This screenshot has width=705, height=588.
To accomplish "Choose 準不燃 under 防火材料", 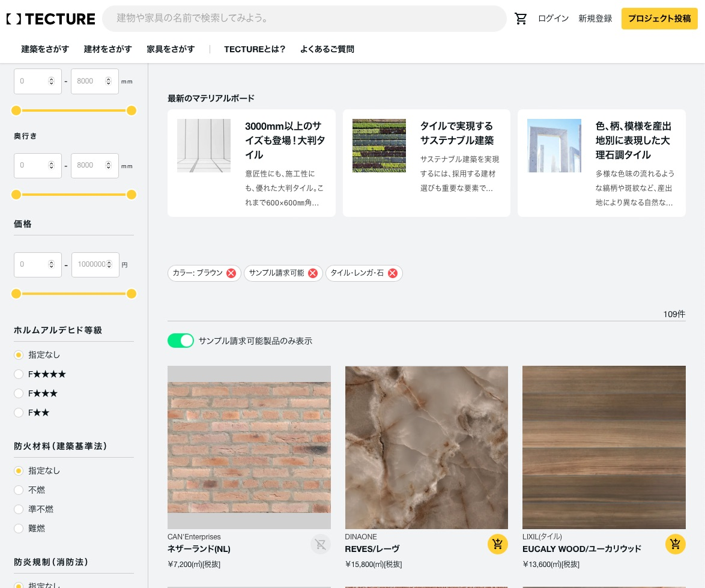I will click(19, 509).
